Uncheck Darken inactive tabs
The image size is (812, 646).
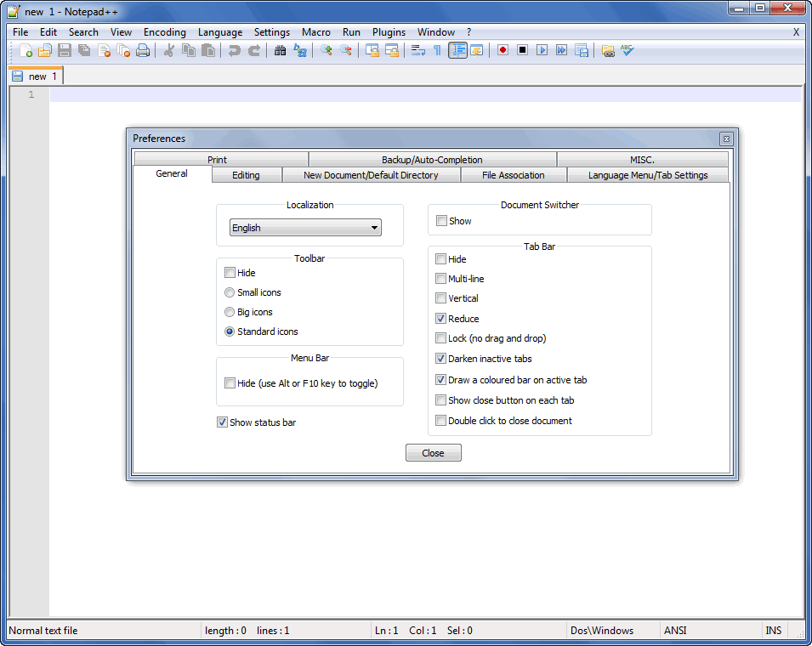441,359
